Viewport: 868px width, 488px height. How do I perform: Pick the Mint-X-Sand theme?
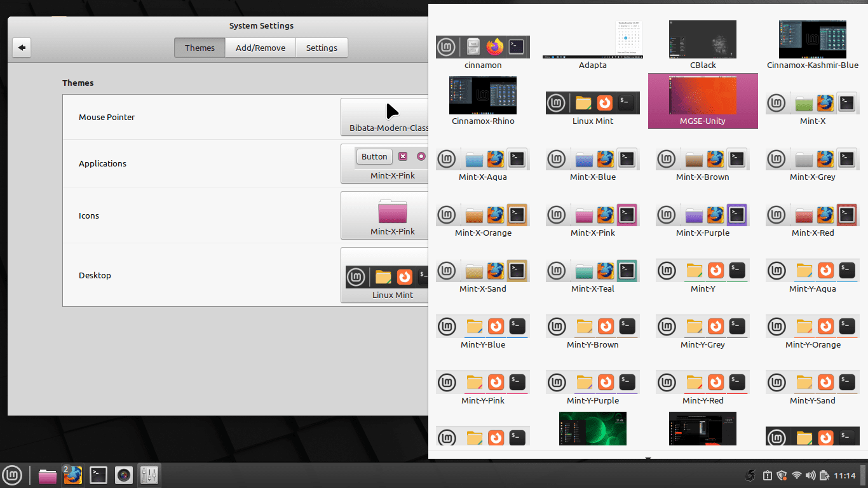pos(483,276)
